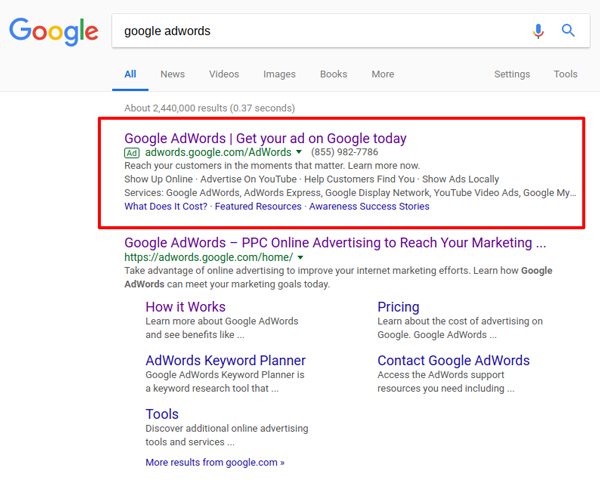Viewport: 600px width, 491px height.
Task: Click text Show Up Online
Action: (158, 179)
